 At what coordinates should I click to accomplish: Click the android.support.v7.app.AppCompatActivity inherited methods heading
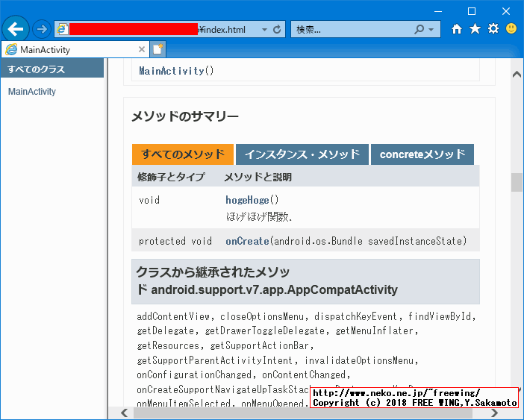tap(305, 281)
